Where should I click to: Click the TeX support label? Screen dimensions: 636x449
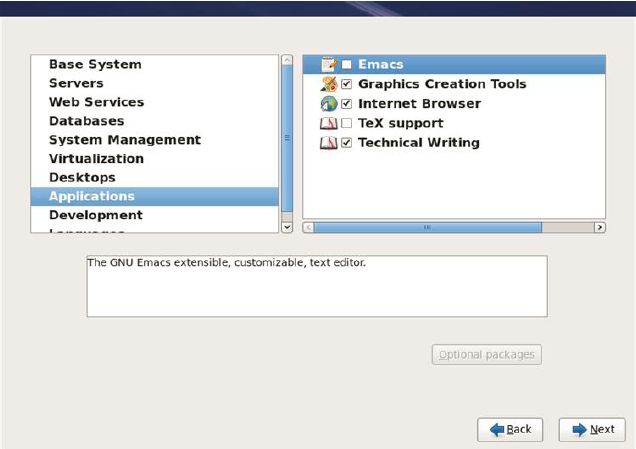pyautogui.click(x=401, y=123)
